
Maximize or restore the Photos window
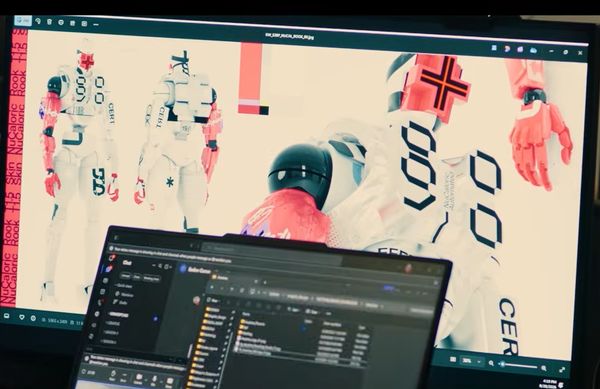point(566,52)
